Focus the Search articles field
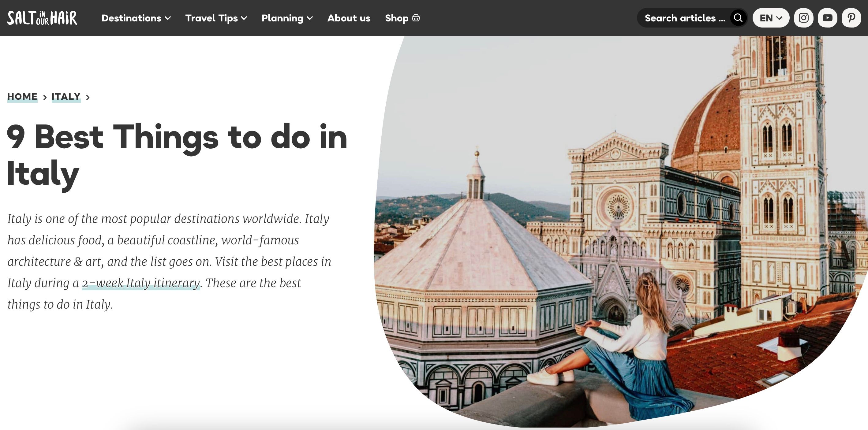 tap(685, 18)
